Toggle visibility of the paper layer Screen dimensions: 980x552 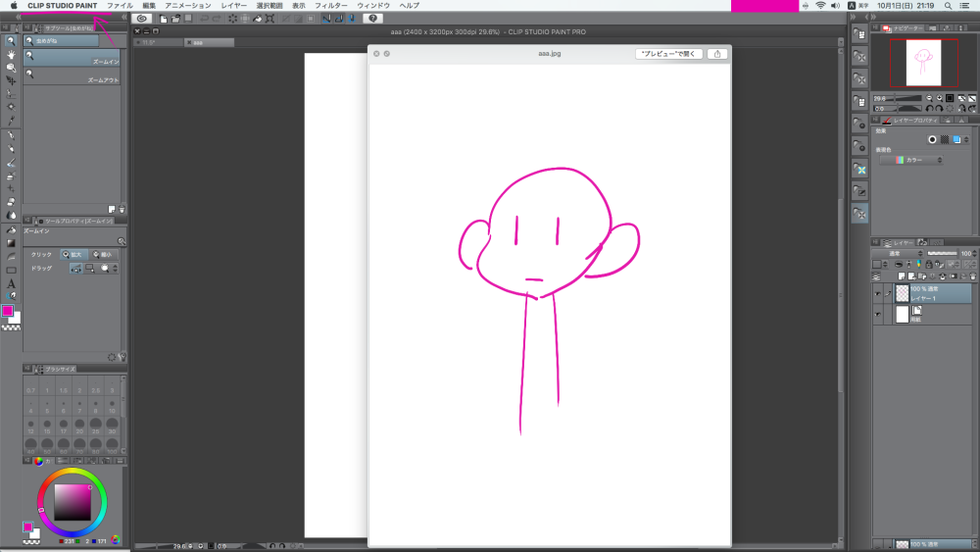coord(878,314)
